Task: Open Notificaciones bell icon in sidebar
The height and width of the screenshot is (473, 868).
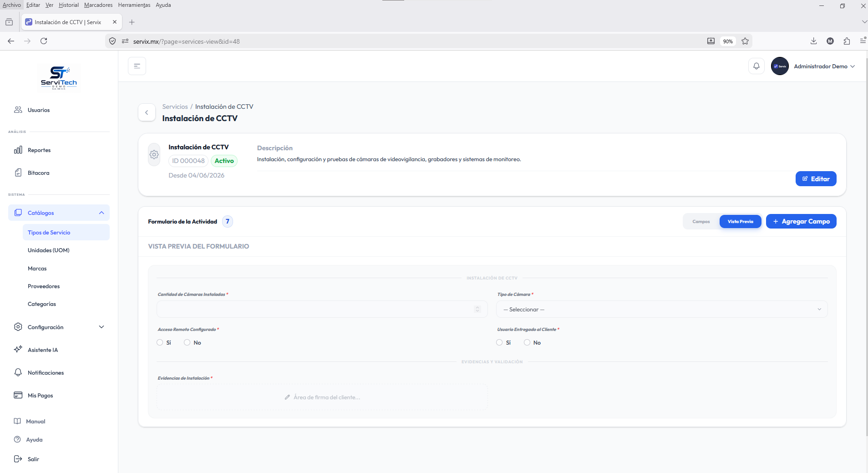Action: (x=18, y=372)
